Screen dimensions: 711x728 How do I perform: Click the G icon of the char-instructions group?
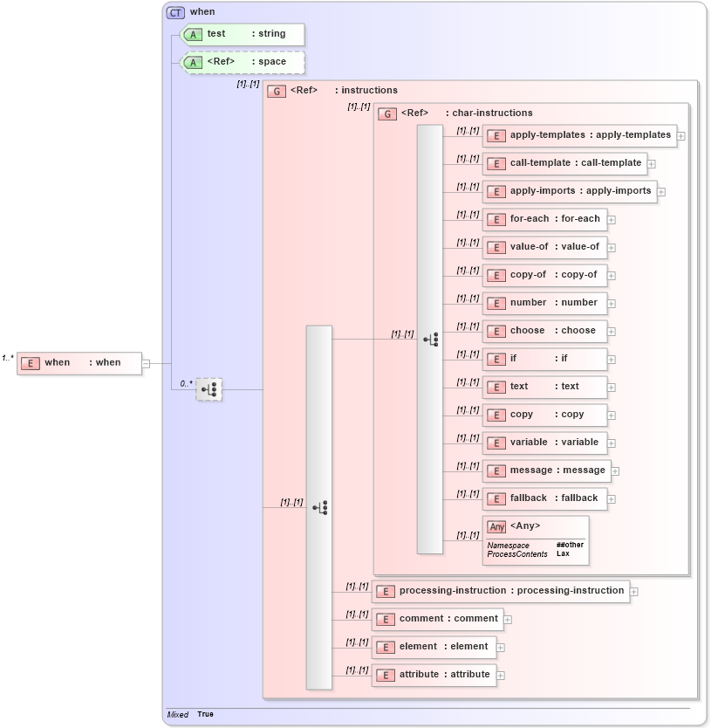(x=387, y=113)
